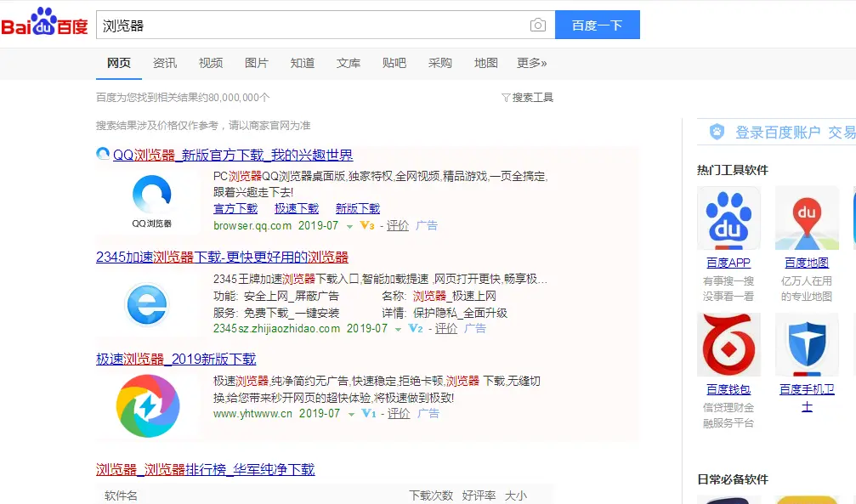Click 登录百度账户 login link
This screenshot has width=856, height=504.
pyautogui.click(x=778, y=132)
